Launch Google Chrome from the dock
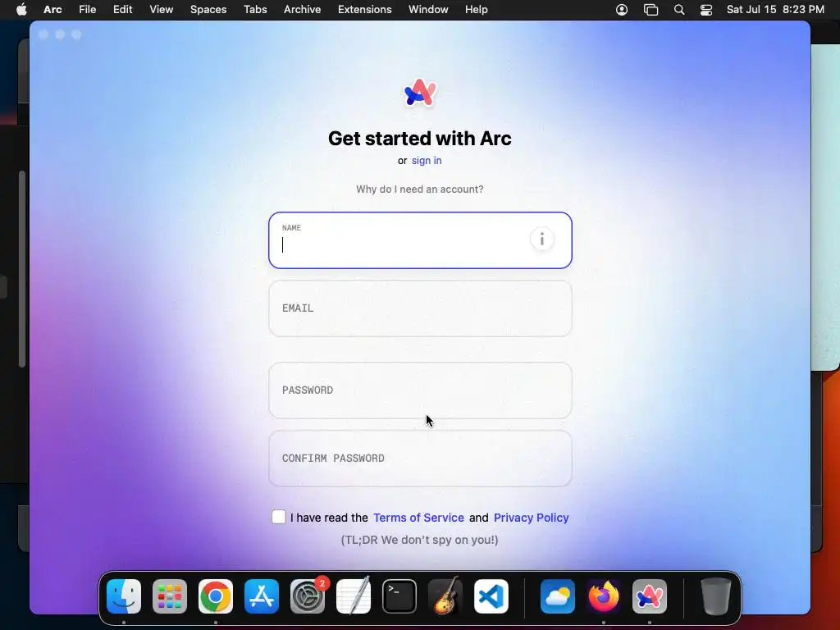Image resolution: width=840 pixels, height=630 pixels. tap(216, 596)
